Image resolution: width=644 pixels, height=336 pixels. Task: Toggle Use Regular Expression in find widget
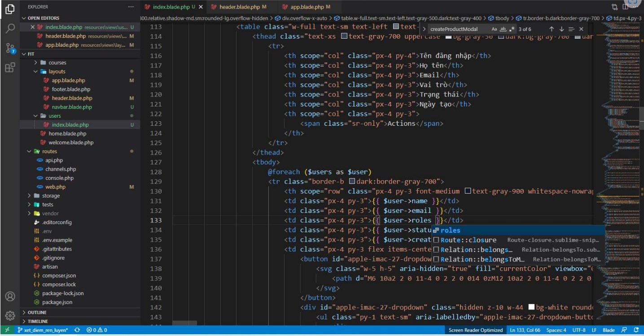(512, 29)
